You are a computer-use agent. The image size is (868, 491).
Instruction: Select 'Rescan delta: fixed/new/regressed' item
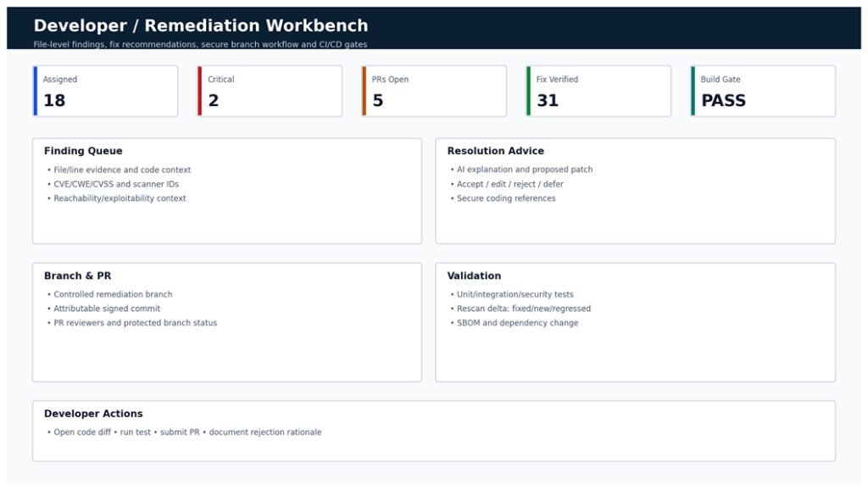point(524,309)
